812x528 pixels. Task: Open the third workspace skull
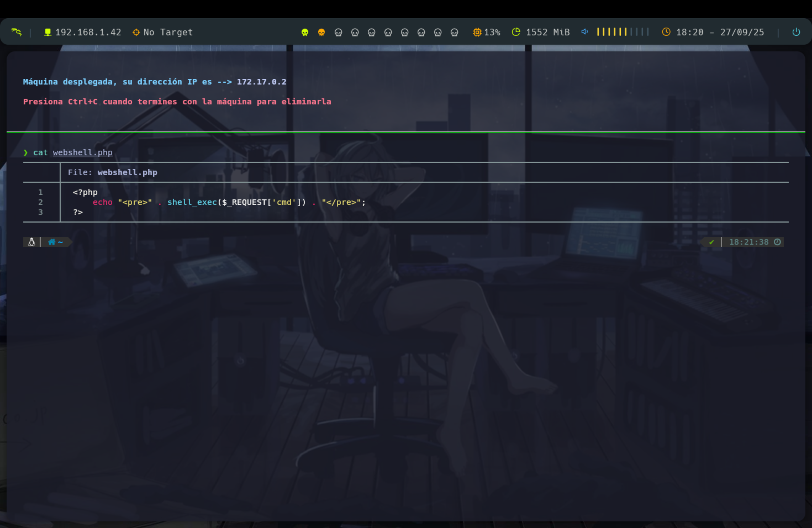[x=338, y=32]
